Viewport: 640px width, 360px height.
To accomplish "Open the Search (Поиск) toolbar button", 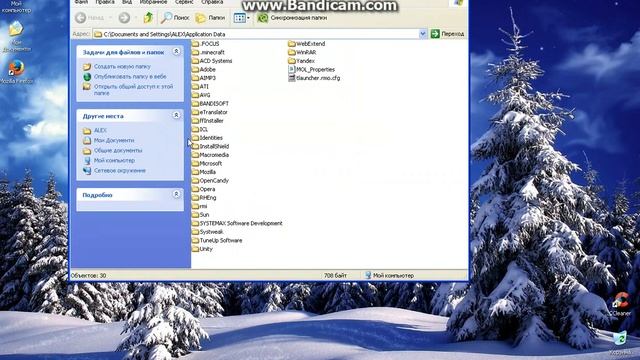I will [175, 18].
